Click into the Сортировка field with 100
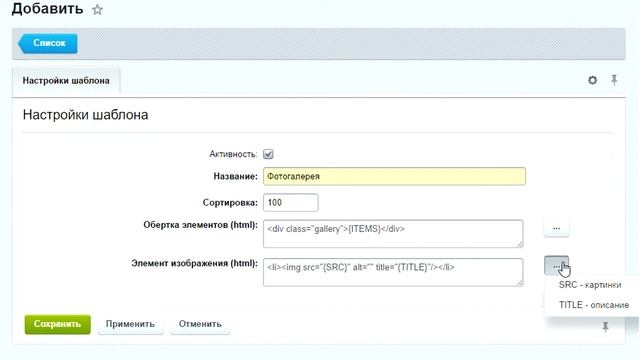This screenshot has width=640, height=360. point(291,202)
